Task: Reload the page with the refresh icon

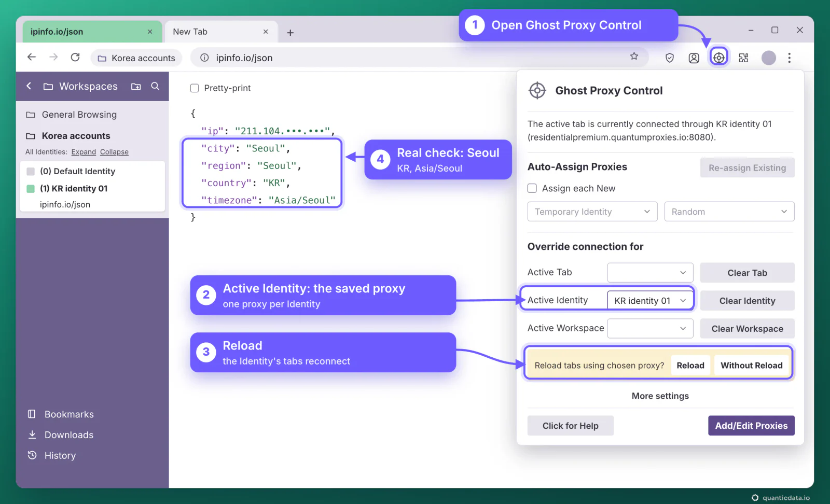Action: coord(75,57)
